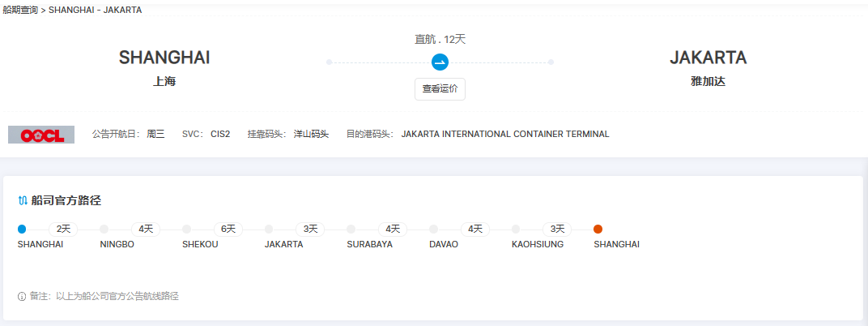Open 查看运价 to view freight rates
This screenshot has height=326, width=868.
tap(440, 88)
